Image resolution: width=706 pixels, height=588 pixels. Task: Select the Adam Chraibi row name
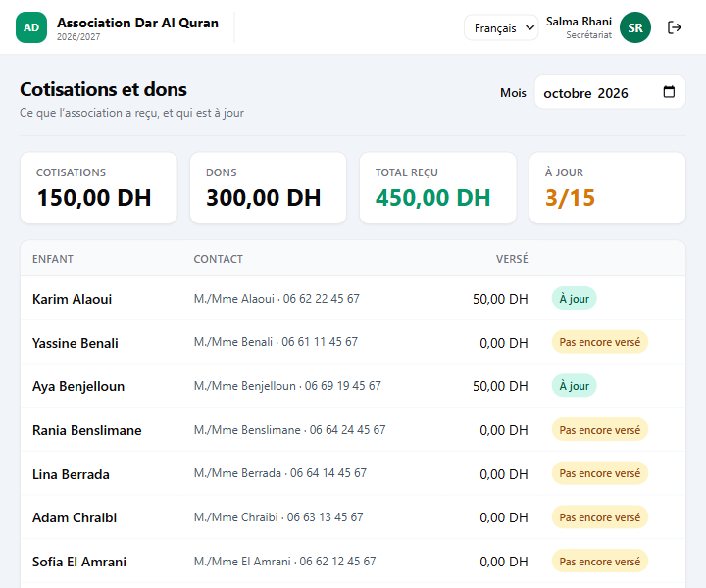(x=75, y=517)
